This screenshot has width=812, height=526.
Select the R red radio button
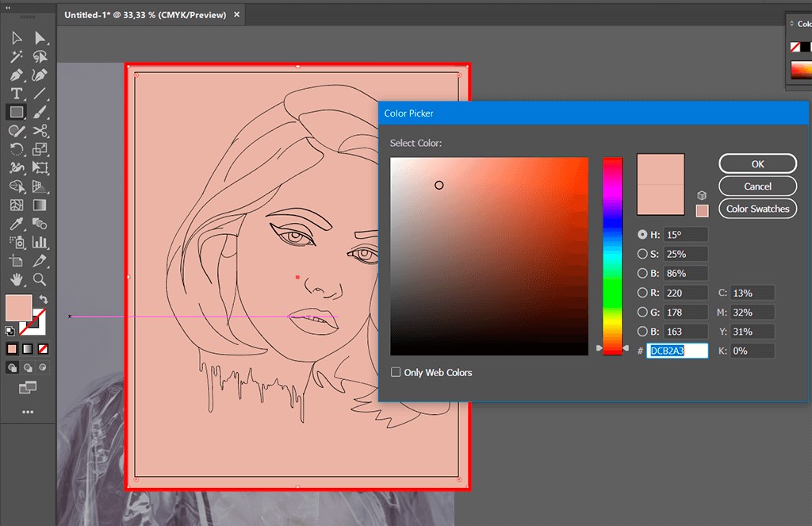pyautogui.click(x=642, y=293)
